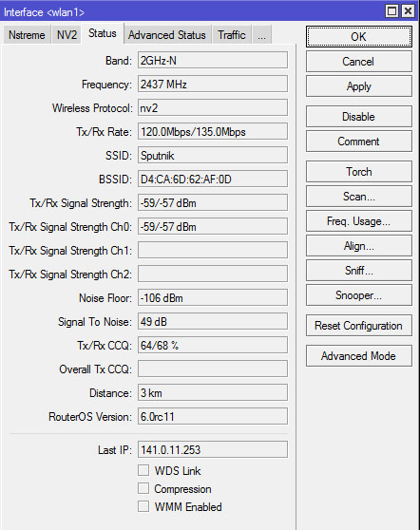Open the Torch tool

(359, 172)
